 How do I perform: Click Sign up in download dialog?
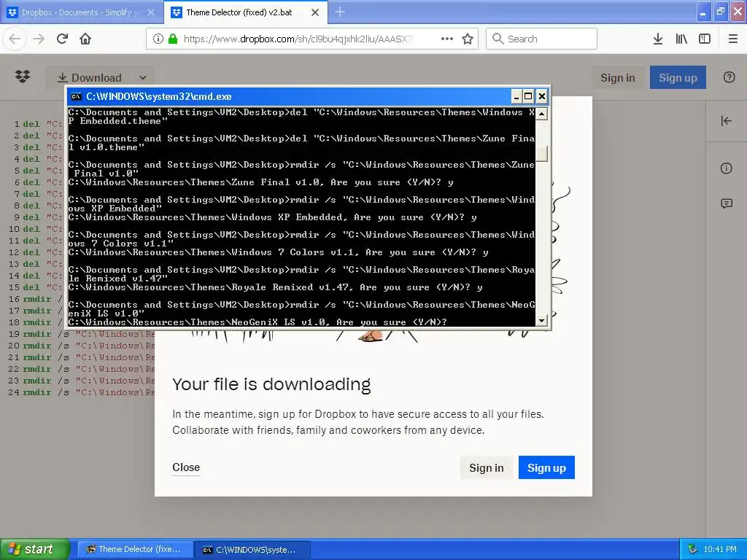[x=546, y=467]
